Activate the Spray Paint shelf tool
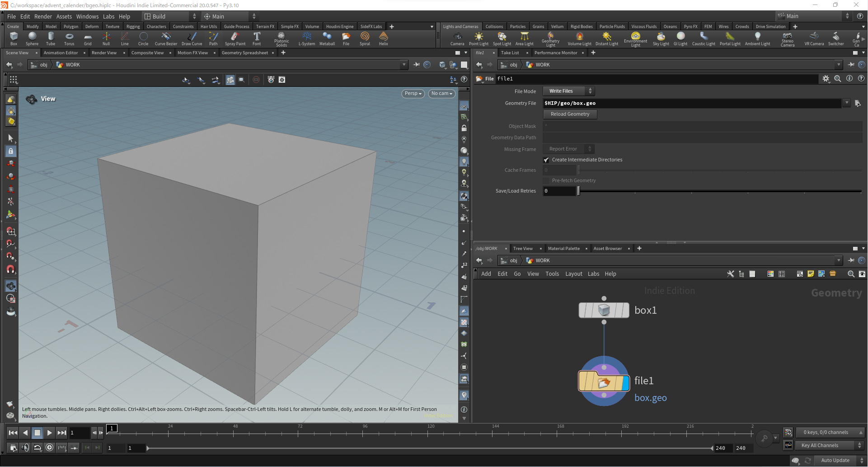The image size is (868, 467). pos(235,38)
